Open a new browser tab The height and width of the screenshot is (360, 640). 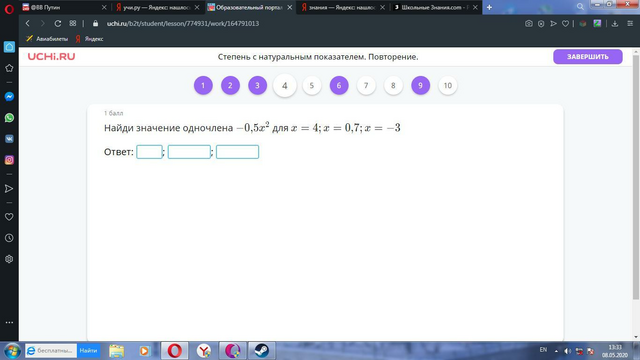[489, 7]
